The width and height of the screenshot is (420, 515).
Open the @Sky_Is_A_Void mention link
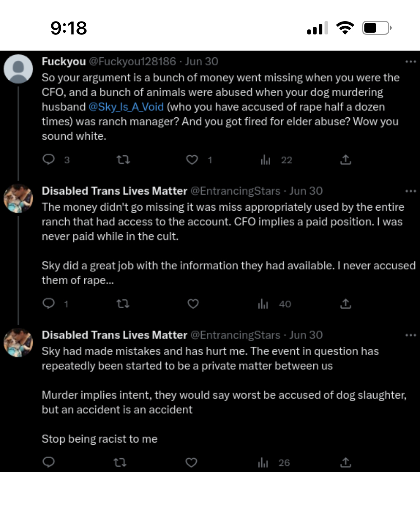click(126, 107)
